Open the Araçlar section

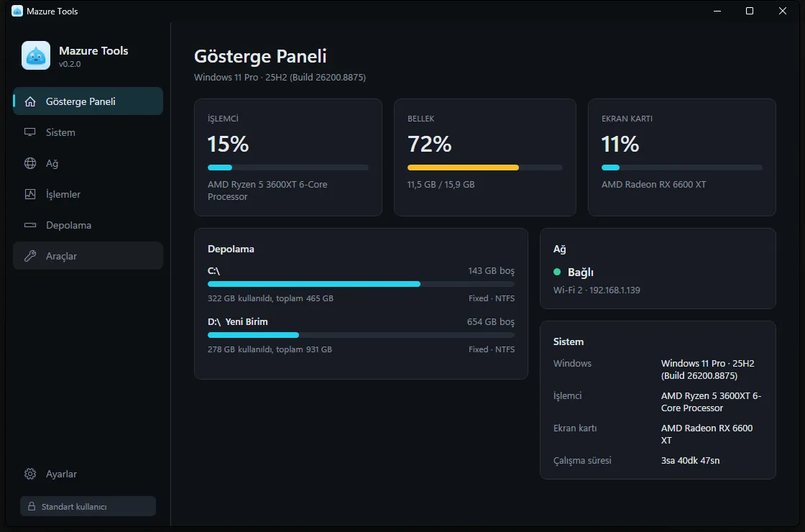click(88, 256)
